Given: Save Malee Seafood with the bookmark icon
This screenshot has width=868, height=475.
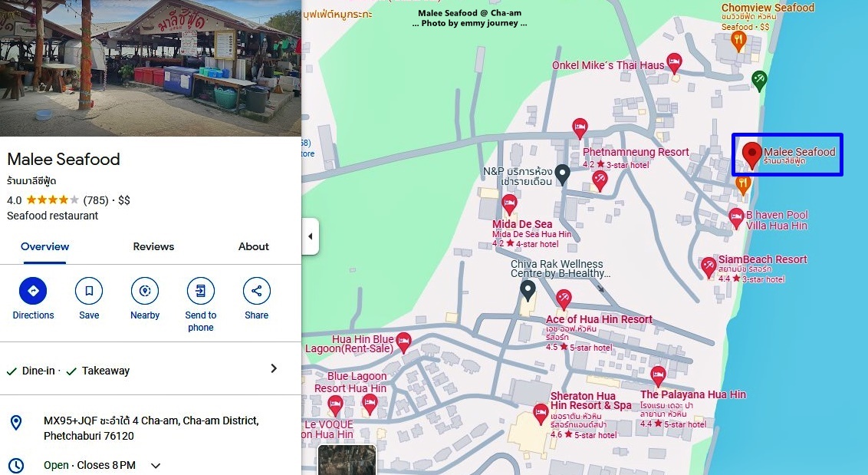Looking at the screenshot, I should click(x=89, y=291).
